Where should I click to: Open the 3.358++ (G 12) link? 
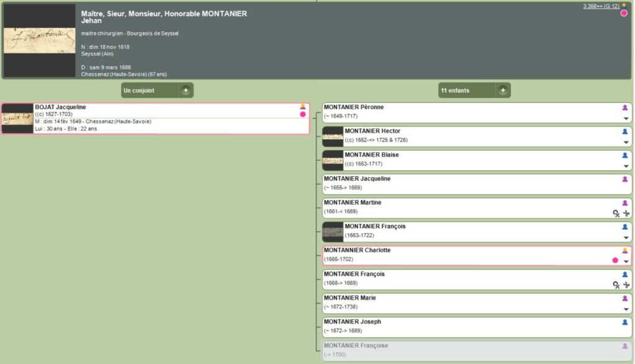(x=600, y=6)
